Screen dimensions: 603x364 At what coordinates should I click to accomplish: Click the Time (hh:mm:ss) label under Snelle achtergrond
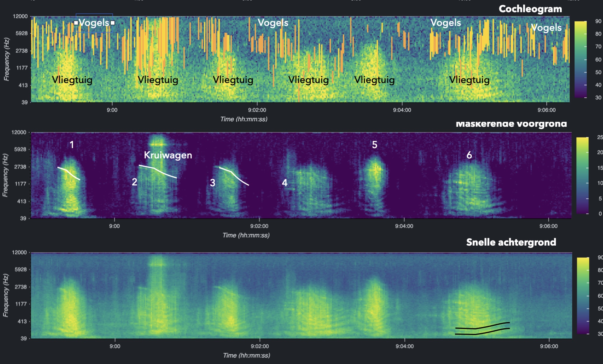click(246, 355)
